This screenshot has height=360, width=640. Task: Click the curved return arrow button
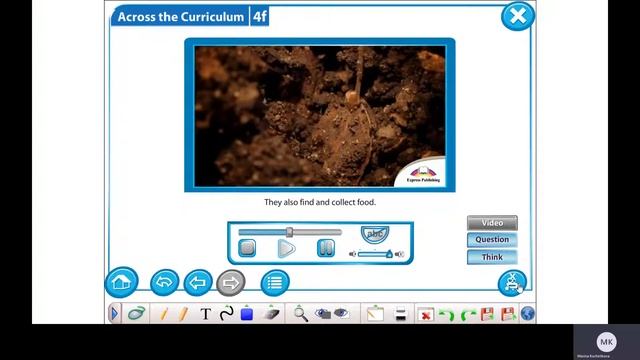point(164,282)
